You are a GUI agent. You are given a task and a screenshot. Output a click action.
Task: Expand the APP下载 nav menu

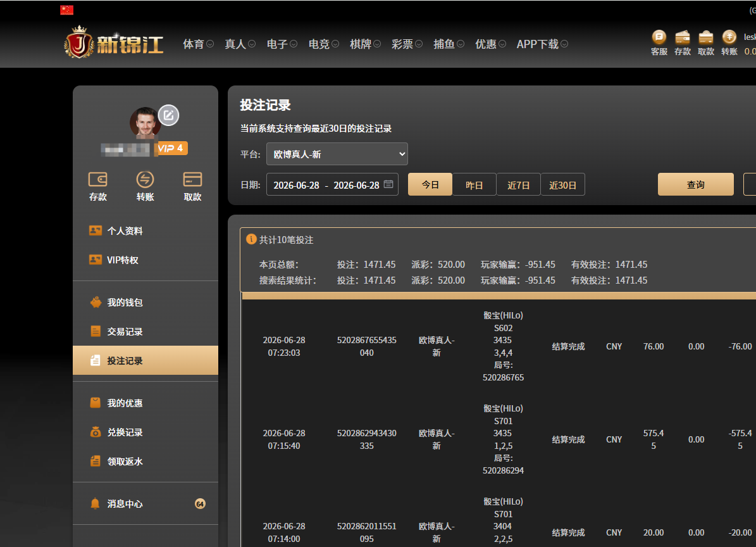(542, 44)
